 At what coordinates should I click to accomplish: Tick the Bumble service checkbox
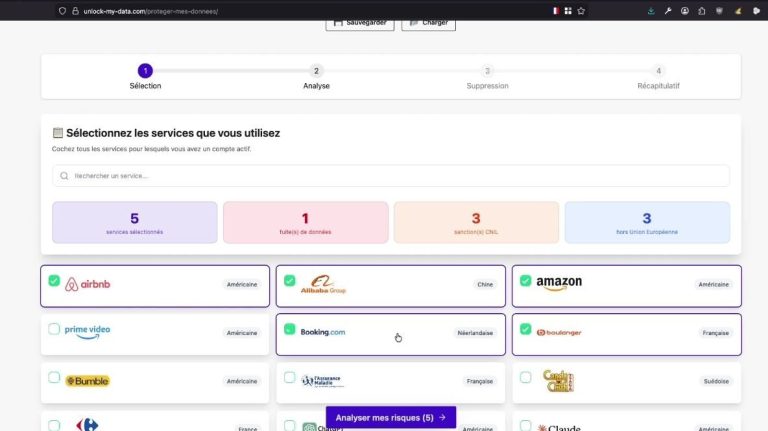coord(54,378)
